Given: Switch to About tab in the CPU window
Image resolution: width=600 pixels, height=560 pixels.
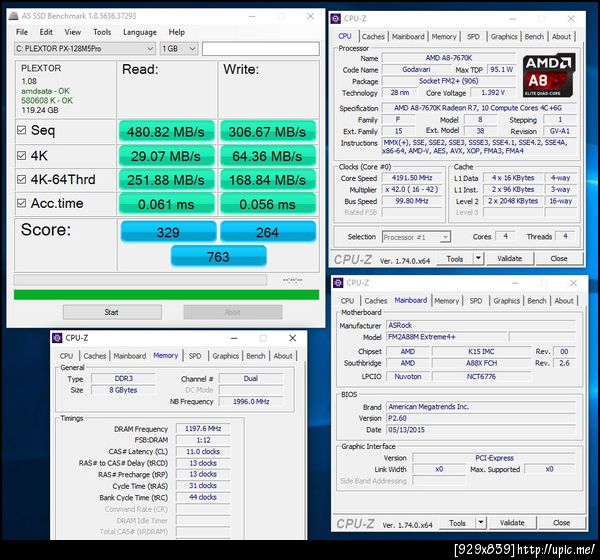Looking at the screenshot, I should click(561, 37).
